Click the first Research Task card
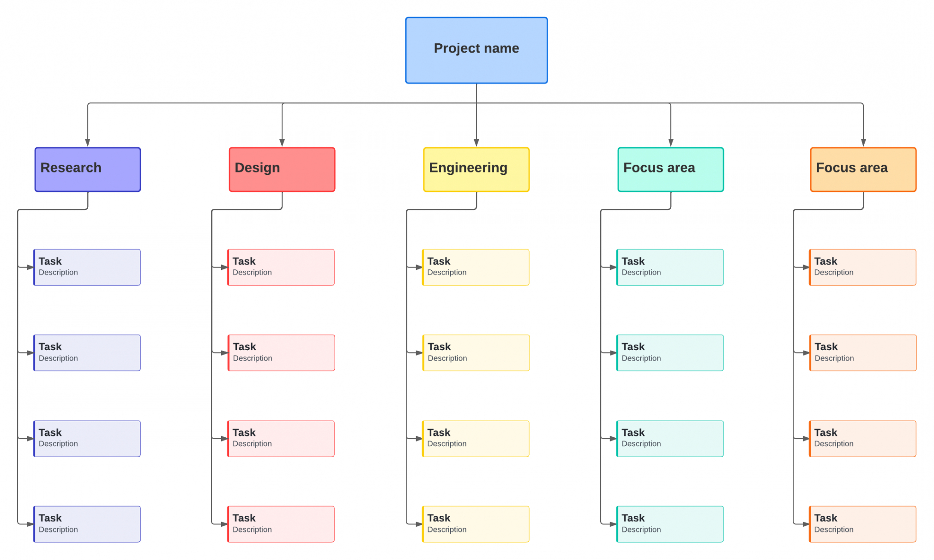This screenshot has width=934, height=560. click(x=86, y=266)
